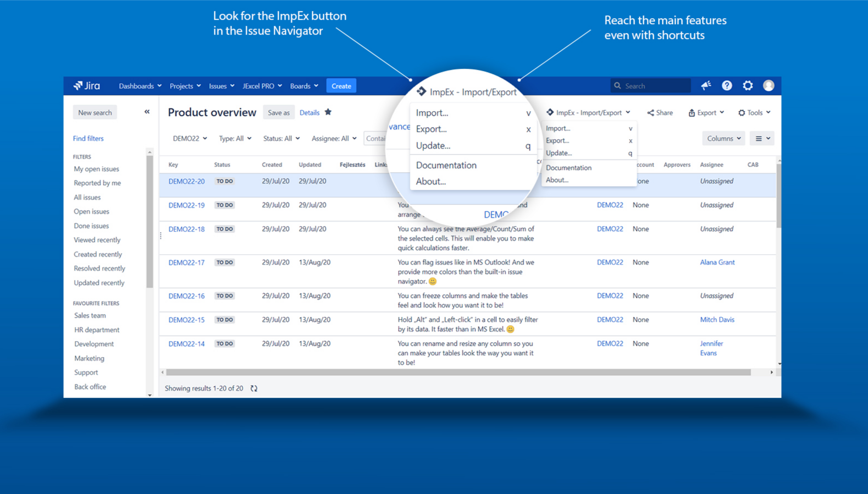Viewport: 868px width, 494px height.
Task: Open the JExcel PRO menu
Action: [262, 86]
